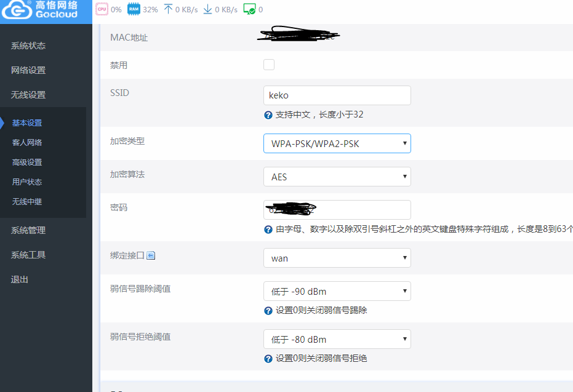Click the help icon under 弱信号踢除阈值
This screenshot has width=573, height=392.
click(x=268, y=311)
